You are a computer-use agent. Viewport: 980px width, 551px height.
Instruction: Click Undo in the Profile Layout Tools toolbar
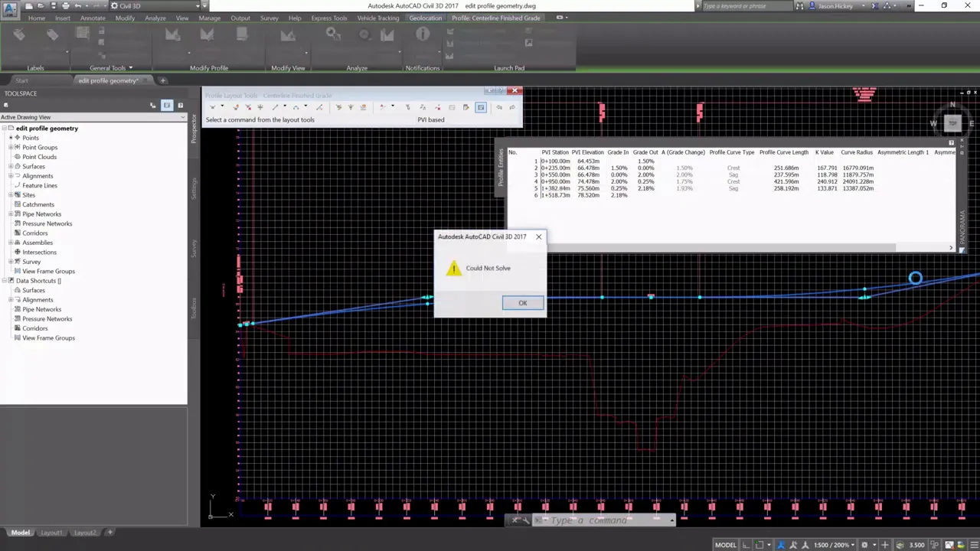499,107
